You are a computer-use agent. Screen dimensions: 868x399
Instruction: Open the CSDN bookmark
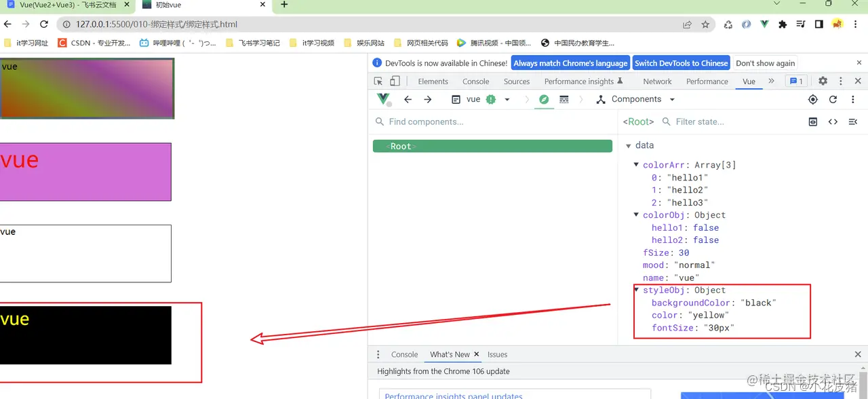[x=94, y=43]
